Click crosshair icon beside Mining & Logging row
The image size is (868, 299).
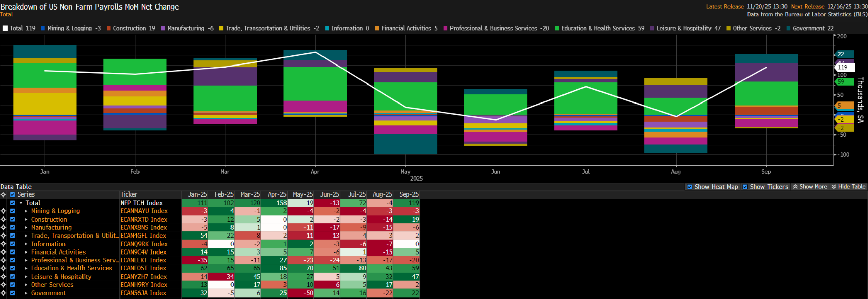[3, 211]
